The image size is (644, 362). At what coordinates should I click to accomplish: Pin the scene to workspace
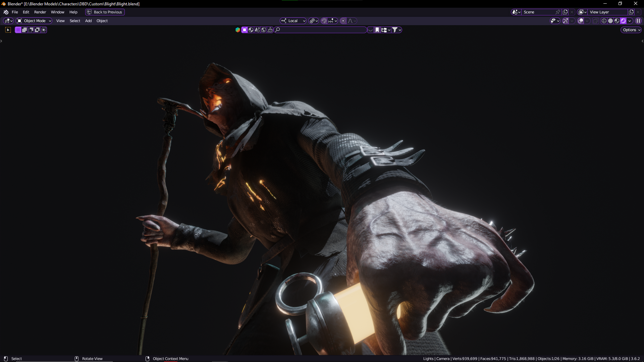(x=558, y=12)
